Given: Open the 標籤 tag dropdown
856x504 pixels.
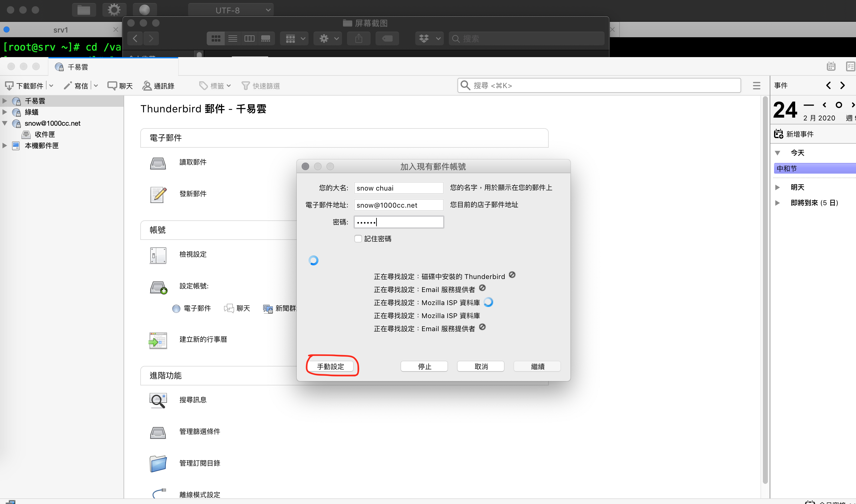Looking at the screenshot, I should (x=215, y=86).
